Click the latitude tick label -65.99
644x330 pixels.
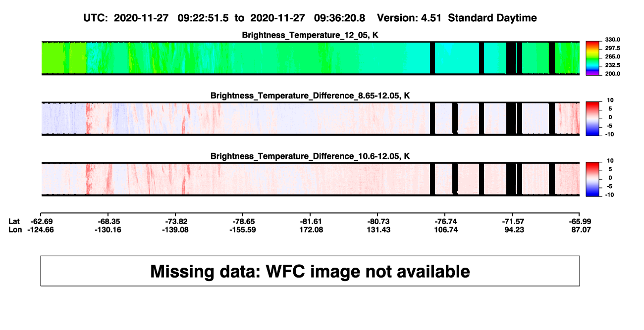coord(580,221)
